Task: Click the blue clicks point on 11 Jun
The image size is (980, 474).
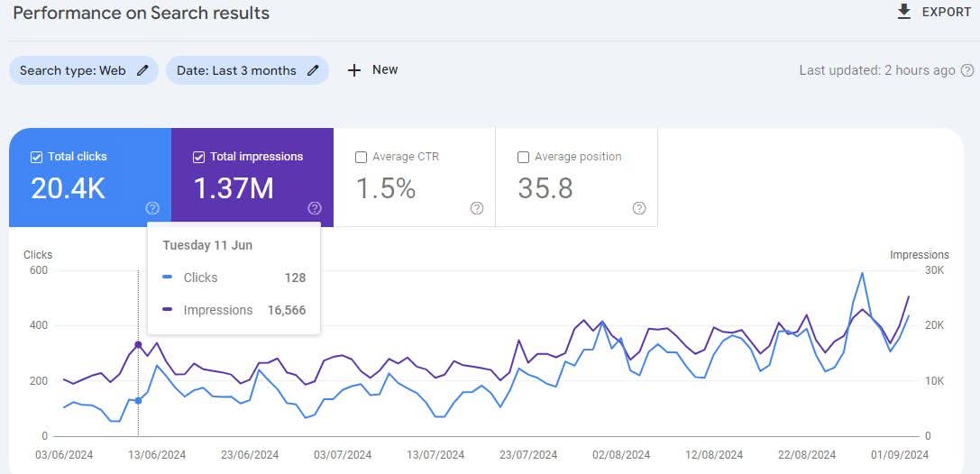Action: 138,400
